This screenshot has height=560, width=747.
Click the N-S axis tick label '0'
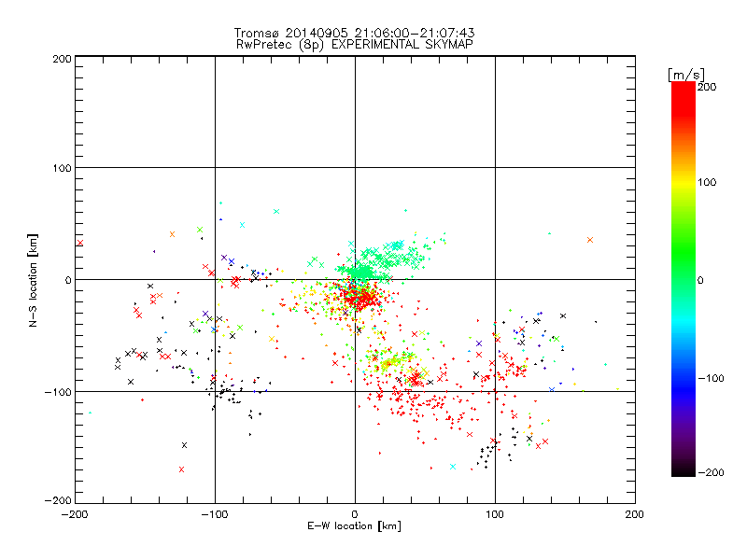(x=68, y=280)
